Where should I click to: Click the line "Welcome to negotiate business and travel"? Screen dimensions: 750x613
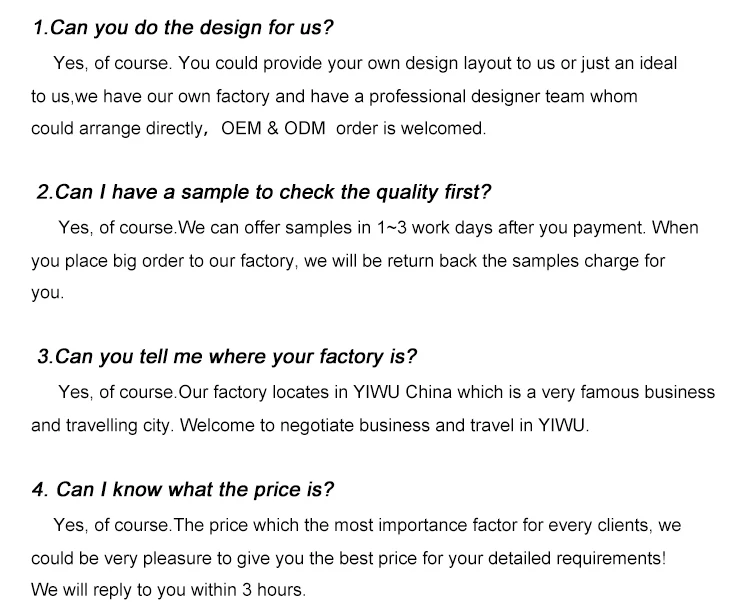310,425
